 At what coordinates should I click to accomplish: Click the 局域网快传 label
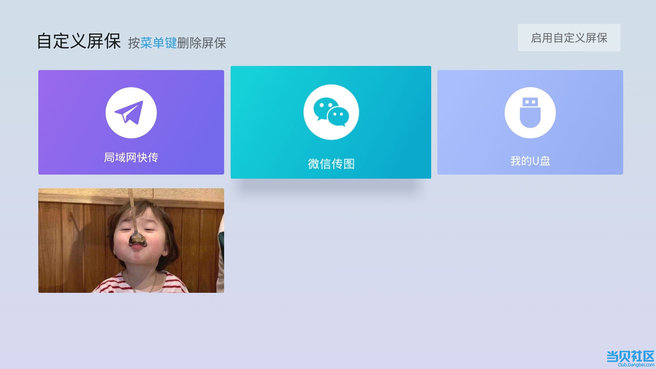[x=131, y=157]
